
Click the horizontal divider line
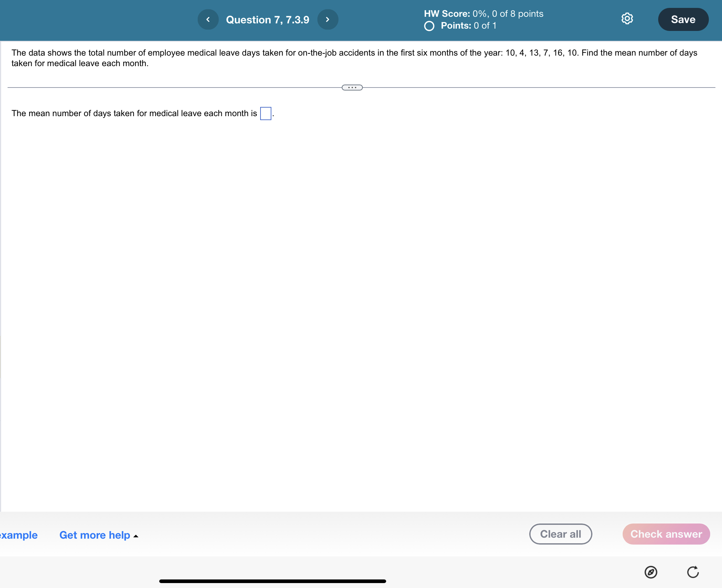pyautogui.click(x=169, y=88)
